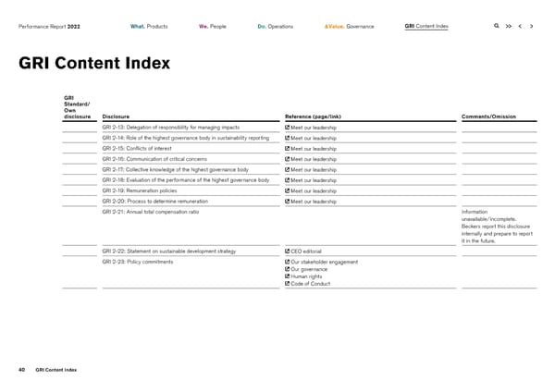The width and height of the screenshot is (555, 392).
Task: Select text GRI 2-20: Process to determine remuneration
Action: 155,202
